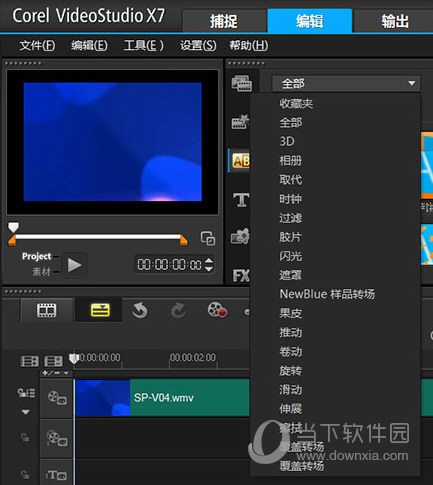The height and width of the screenshot is (485, 433).
Task: Open record/capture option icon
Action: click(217, 310)
